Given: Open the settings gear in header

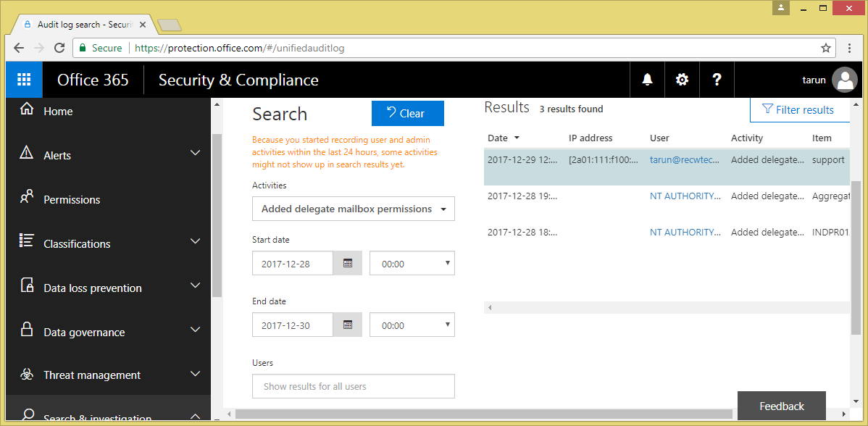Looking at the screenshot, I should pyautogui.click(x=682, y=80).
